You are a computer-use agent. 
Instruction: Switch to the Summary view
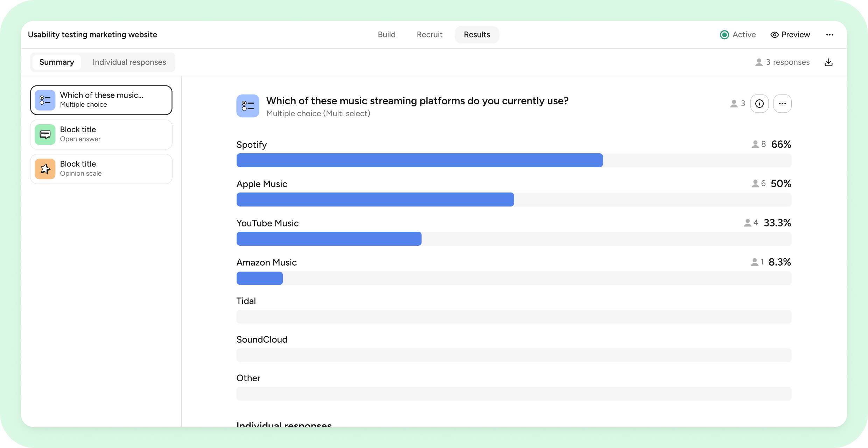point(57,62)
